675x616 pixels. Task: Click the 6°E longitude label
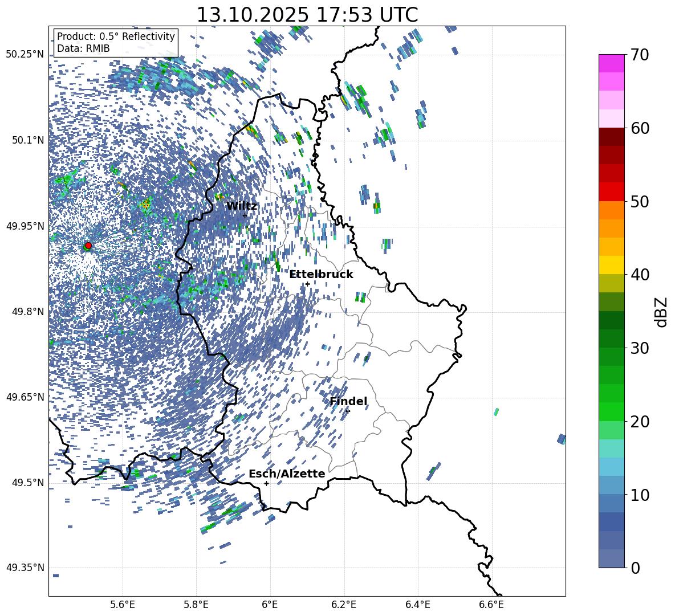click(270, 605)
